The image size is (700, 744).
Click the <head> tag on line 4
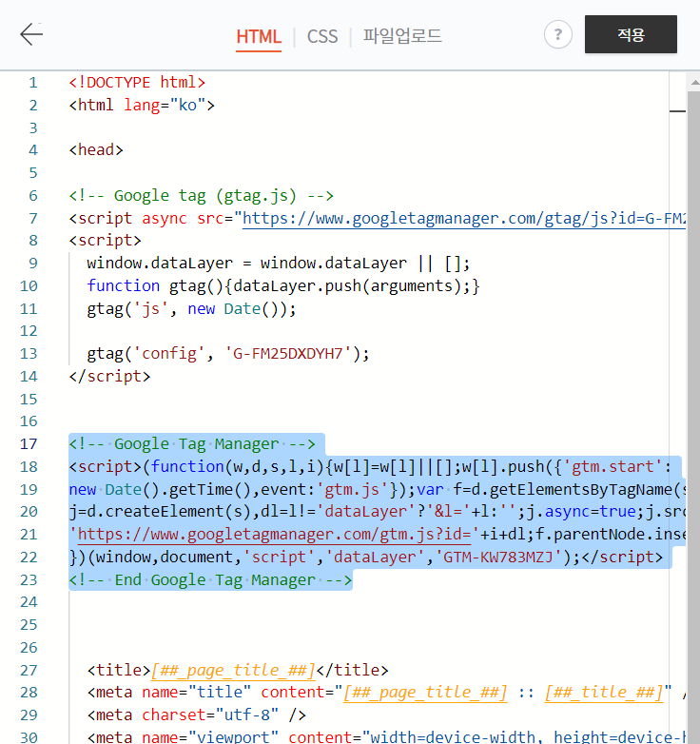[96, 150]
